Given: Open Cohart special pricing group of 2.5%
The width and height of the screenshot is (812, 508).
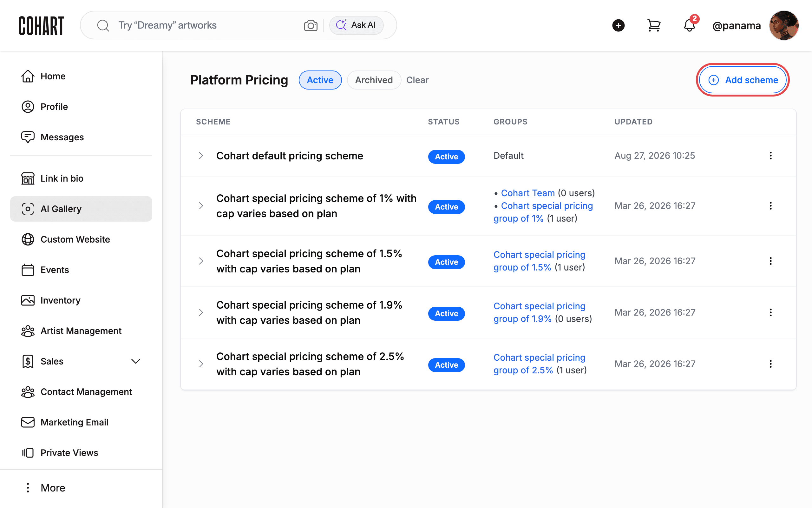Looking at the screenshot, I should coord(539,364).
